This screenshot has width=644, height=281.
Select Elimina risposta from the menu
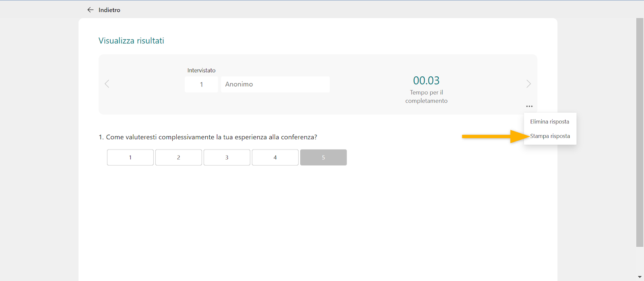pyautogui.click(x=549, y=122)
